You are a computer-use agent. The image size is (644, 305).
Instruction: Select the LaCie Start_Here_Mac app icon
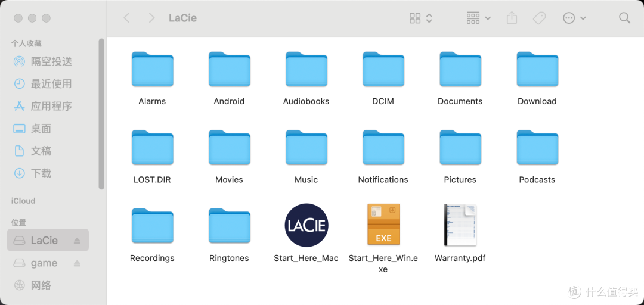(x=306, y=225)
